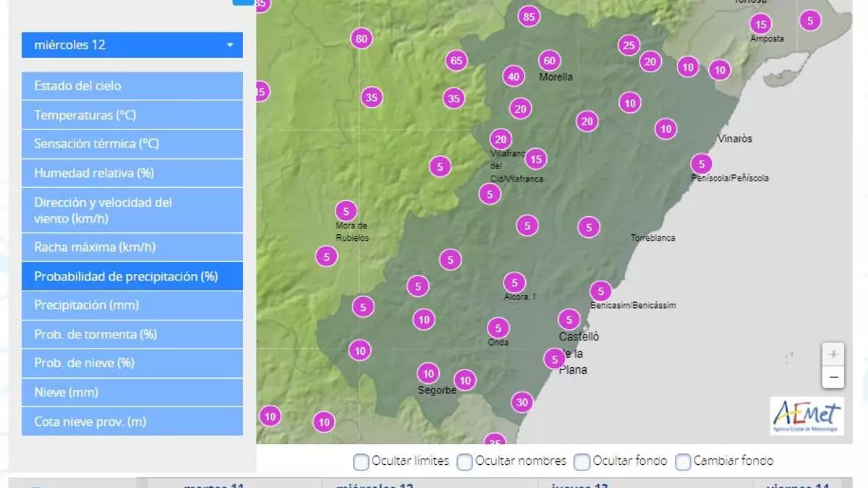
Task: Click the AEMet logo on the map
Action: click(x=807, y=416)
